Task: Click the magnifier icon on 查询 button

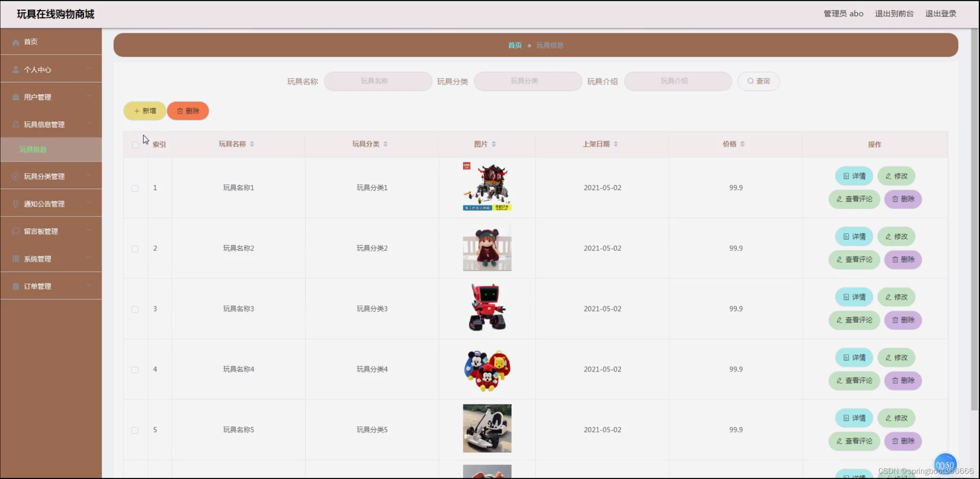Action: [750, 81]
